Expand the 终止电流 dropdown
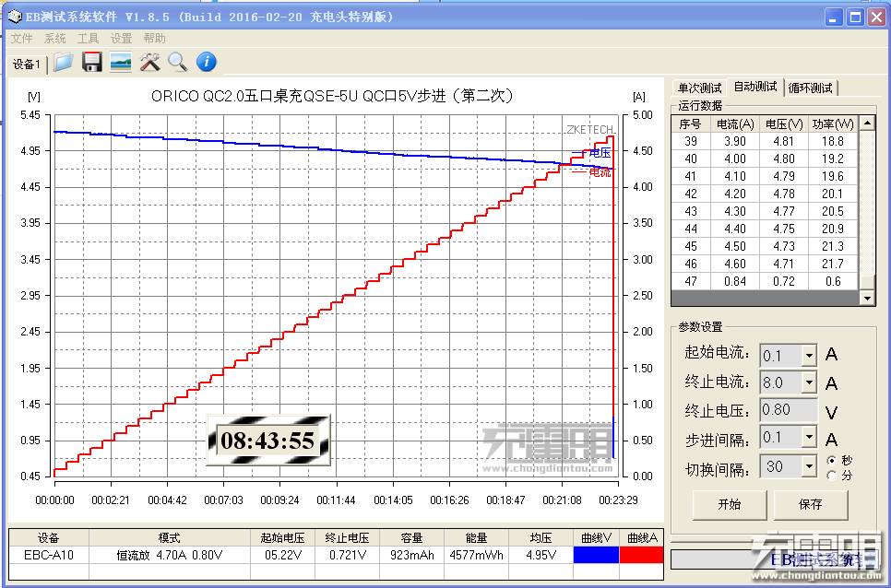891x588 pixels. click(809, 382)
